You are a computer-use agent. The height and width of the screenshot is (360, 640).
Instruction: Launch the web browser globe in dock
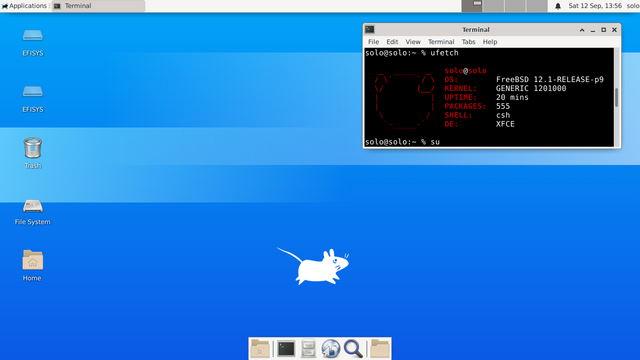coord(331,349)
